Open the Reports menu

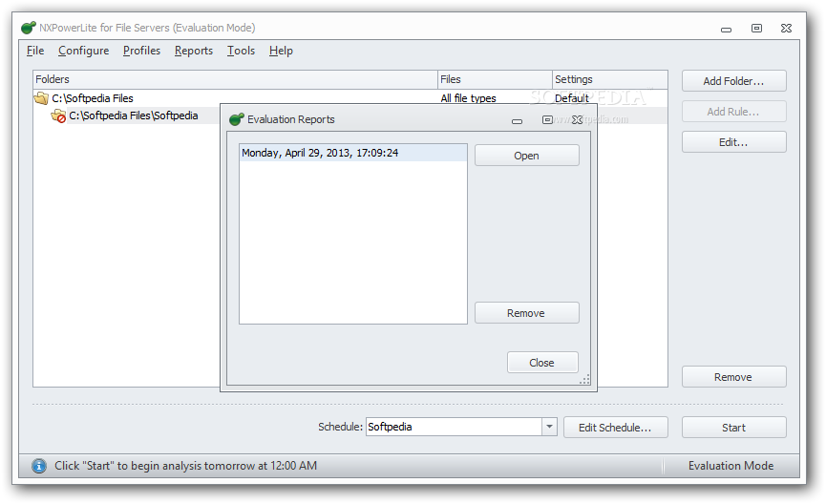[194, 51]
